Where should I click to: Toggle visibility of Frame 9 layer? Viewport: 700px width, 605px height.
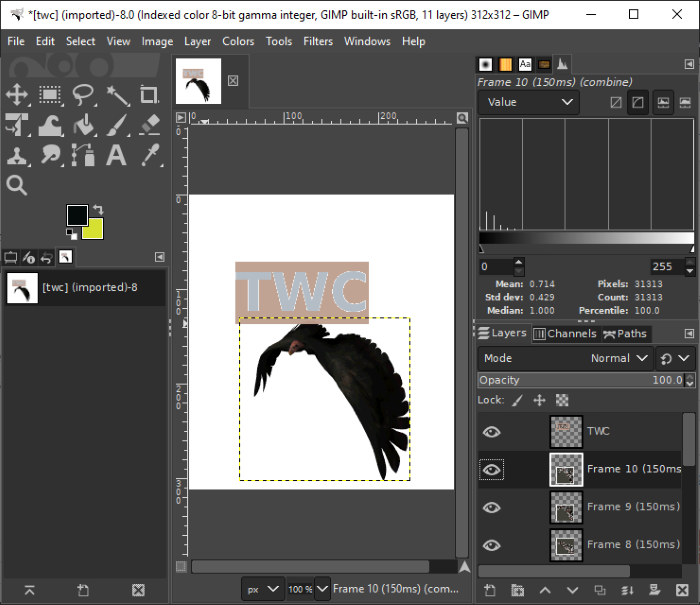[x=491, y=507]
